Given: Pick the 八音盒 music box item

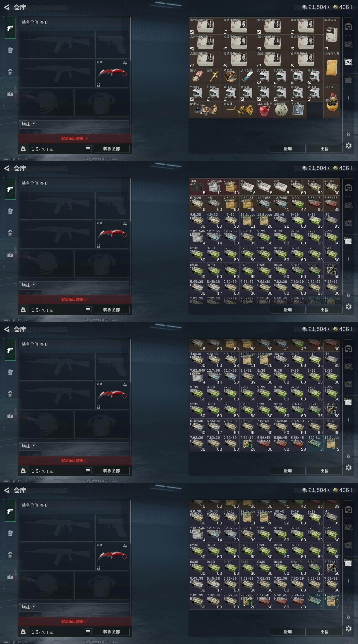Looking at the screenshot, I should [231, 76].
